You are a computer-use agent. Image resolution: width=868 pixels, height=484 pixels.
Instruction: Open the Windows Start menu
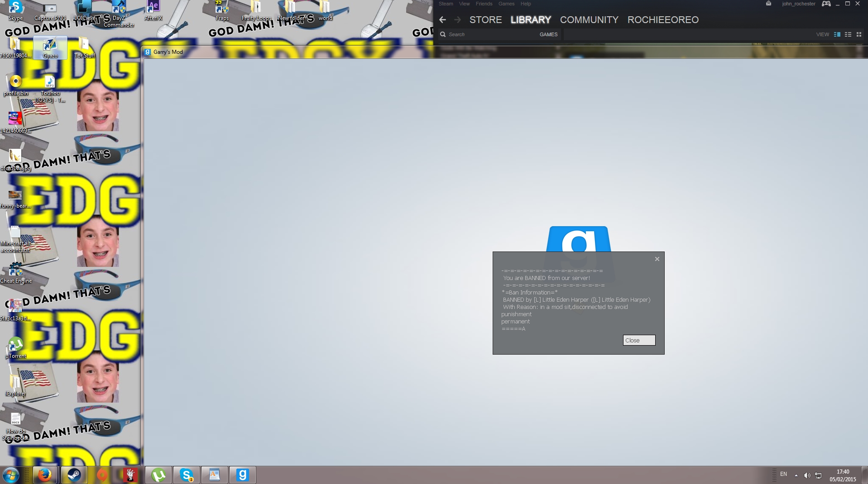(10, 475)
